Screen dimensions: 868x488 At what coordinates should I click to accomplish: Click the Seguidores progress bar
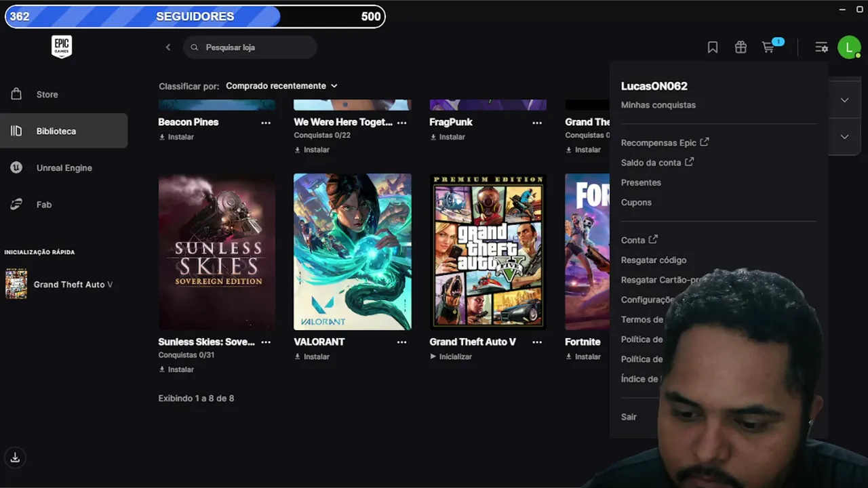195,16
